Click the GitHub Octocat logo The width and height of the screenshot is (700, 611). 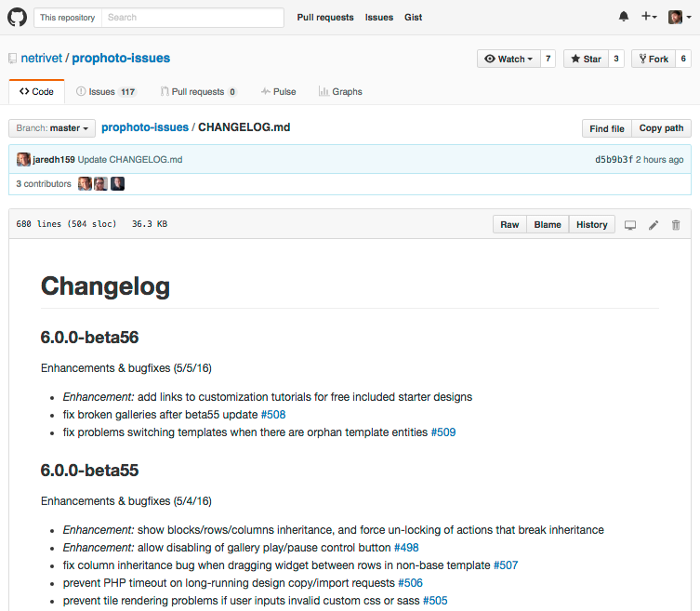point(17,18)
